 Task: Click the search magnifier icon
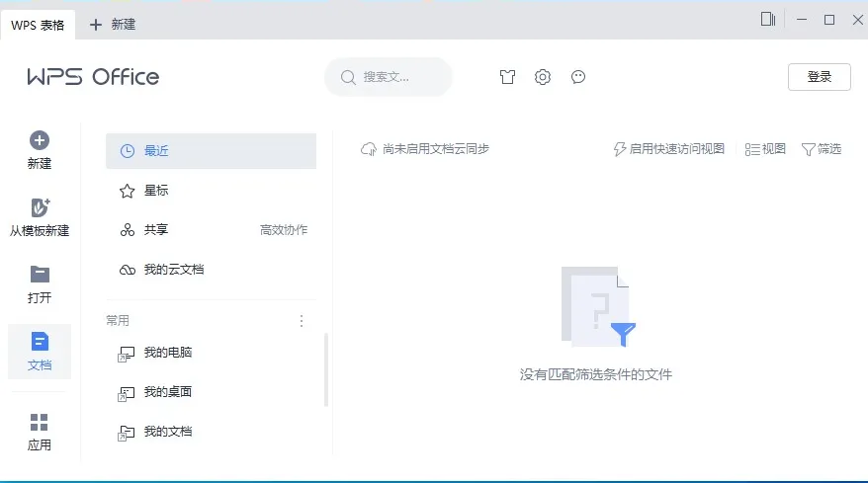[x=348, y=77]
